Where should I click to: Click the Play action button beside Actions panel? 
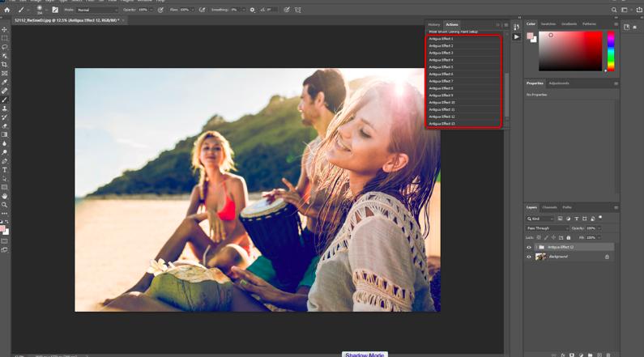pyautogui.click(x=516, y=37)
